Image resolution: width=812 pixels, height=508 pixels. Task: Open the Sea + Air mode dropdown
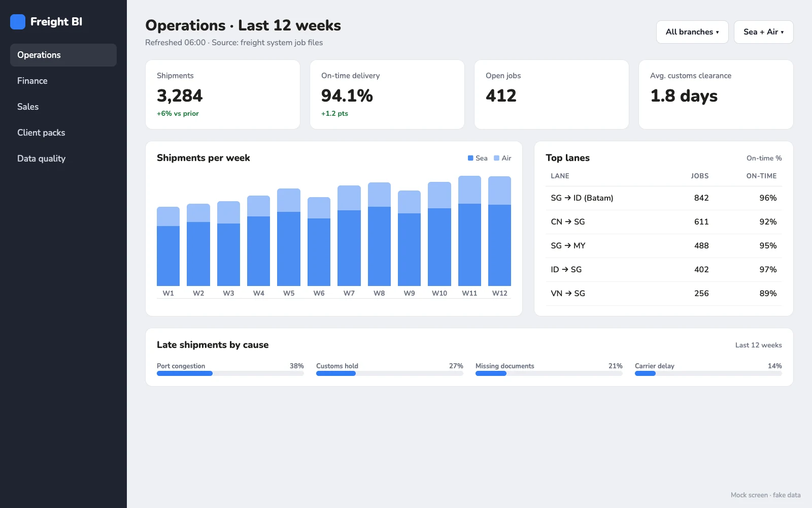pos(763,32)
